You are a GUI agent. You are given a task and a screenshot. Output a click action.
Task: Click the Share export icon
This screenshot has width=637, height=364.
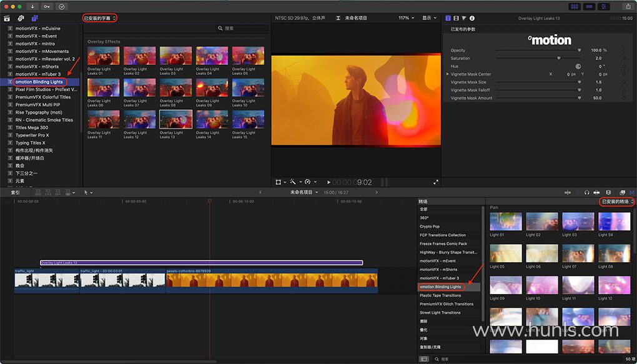point(627,6)
